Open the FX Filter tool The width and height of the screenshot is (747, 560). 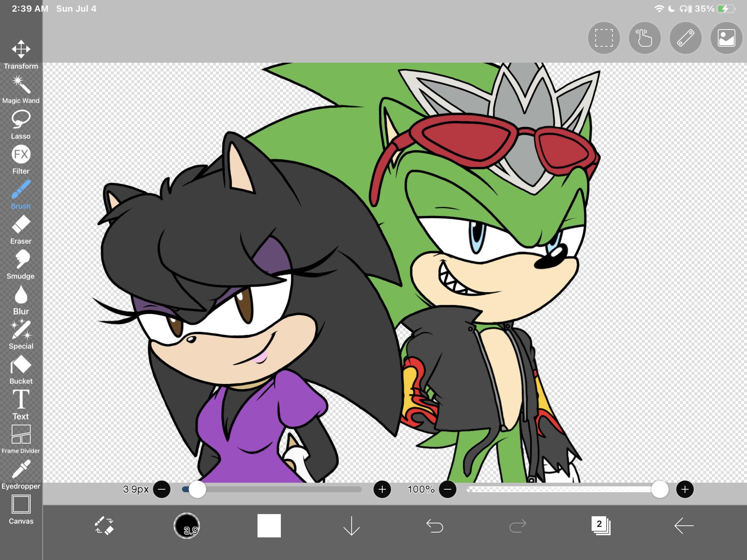pos(21,155)
